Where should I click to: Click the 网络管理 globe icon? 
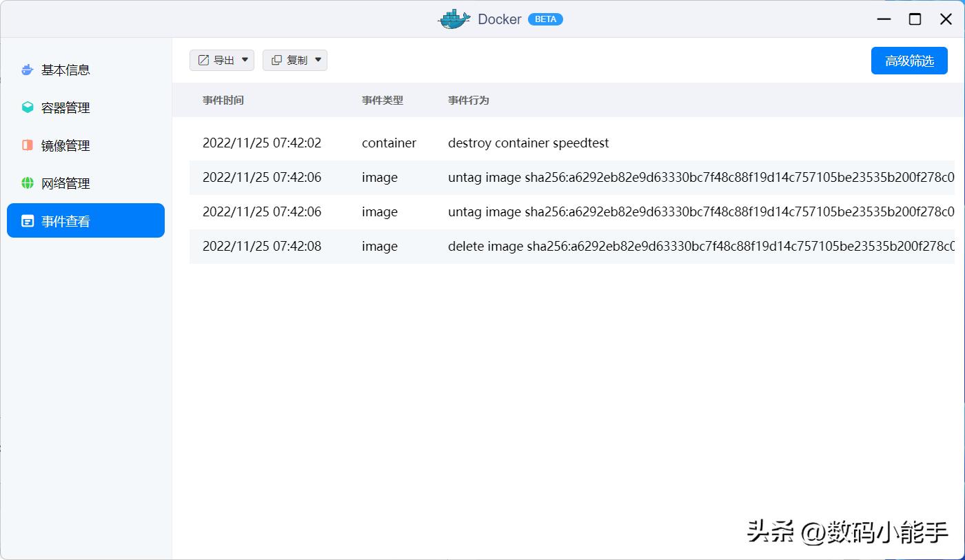[27, 183]
